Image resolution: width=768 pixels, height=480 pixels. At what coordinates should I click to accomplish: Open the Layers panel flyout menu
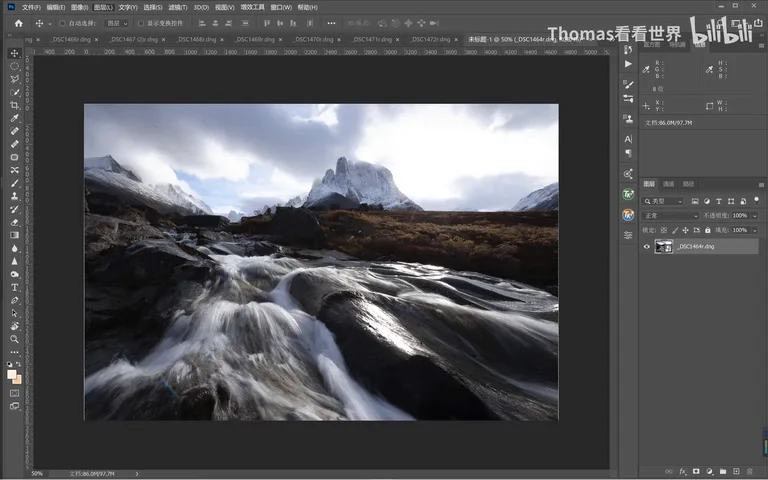761,185
